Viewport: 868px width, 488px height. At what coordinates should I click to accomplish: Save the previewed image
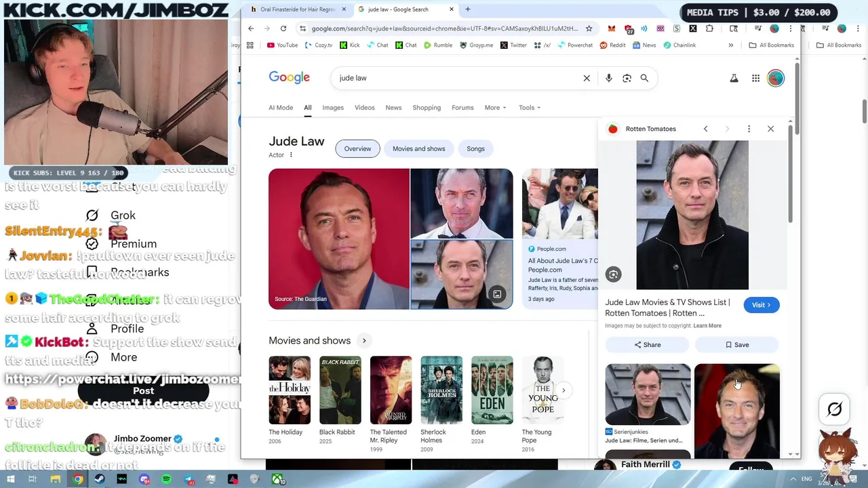coord(737,345)
